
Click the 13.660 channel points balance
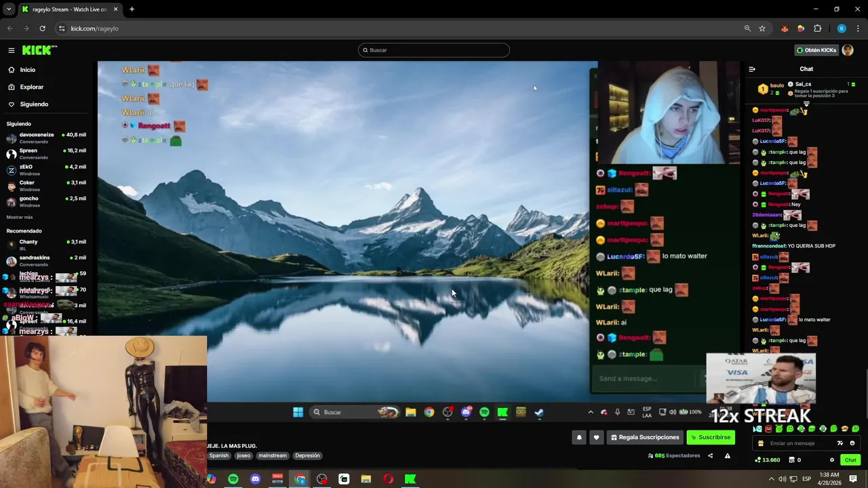[768, 460]
